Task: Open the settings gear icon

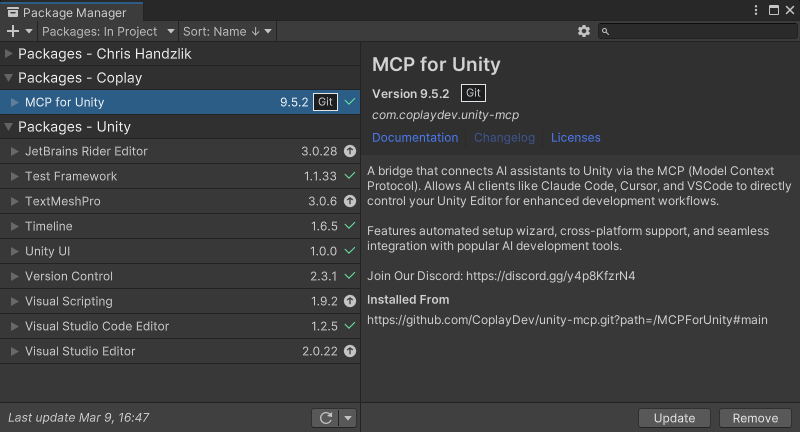Action: pos(584,31)
